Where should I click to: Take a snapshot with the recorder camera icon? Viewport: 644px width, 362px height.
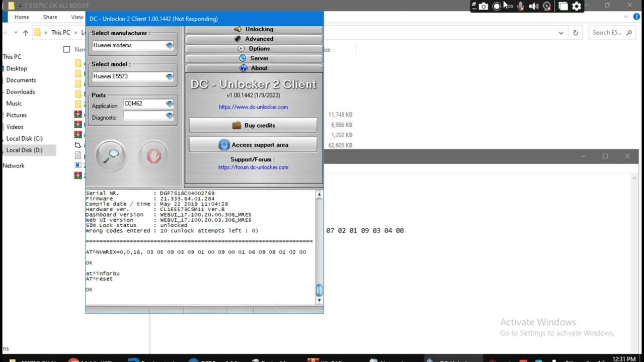(484, 6)
